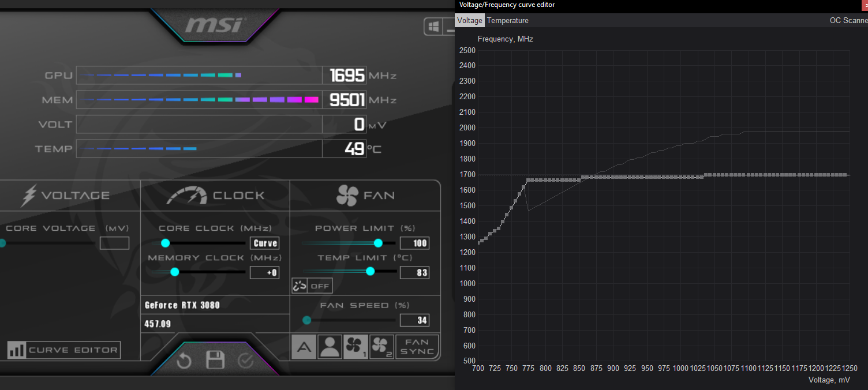
Task: Click the driver version '457.09'
Action: click(x=158, y=324)
